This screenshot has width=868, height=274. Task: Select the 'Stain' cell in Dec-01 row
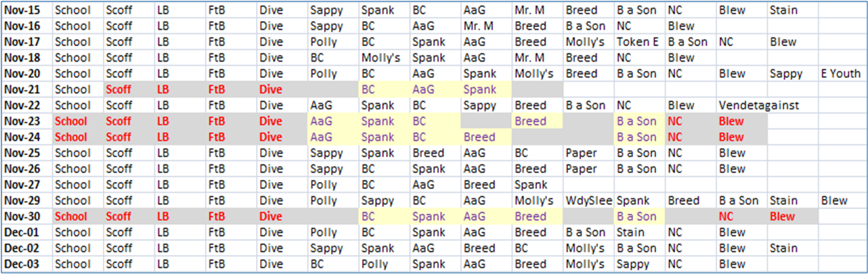click(x=630, y=233)
